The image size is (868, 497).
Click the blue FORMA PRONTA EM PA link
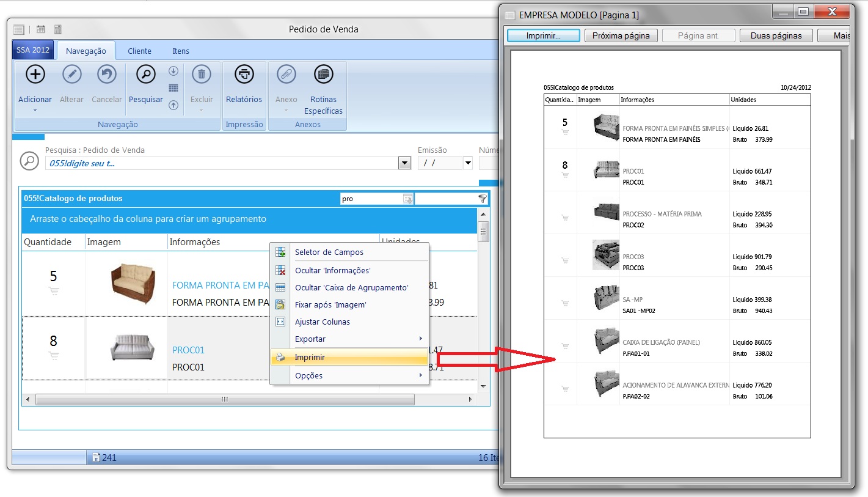(221, 285)
